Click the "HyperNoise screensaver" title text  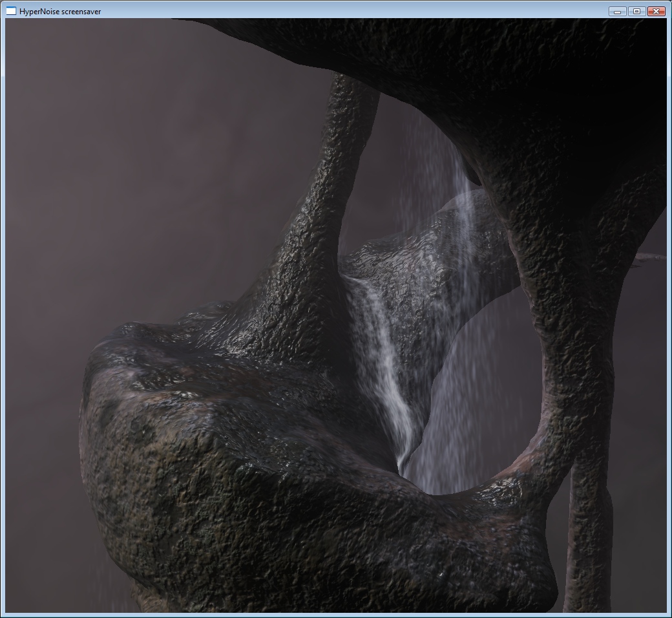click(59, 12)
